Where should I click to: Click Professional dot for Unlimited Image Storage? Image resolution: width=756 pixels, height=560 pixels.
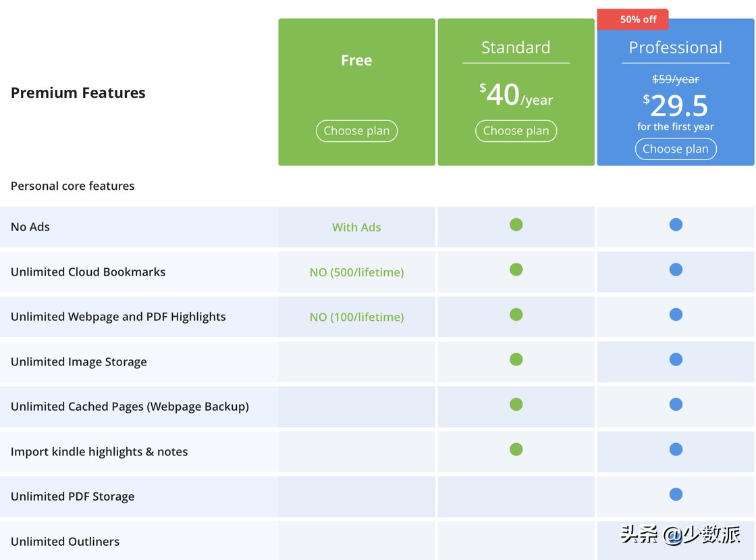click(x=676, y=360)
